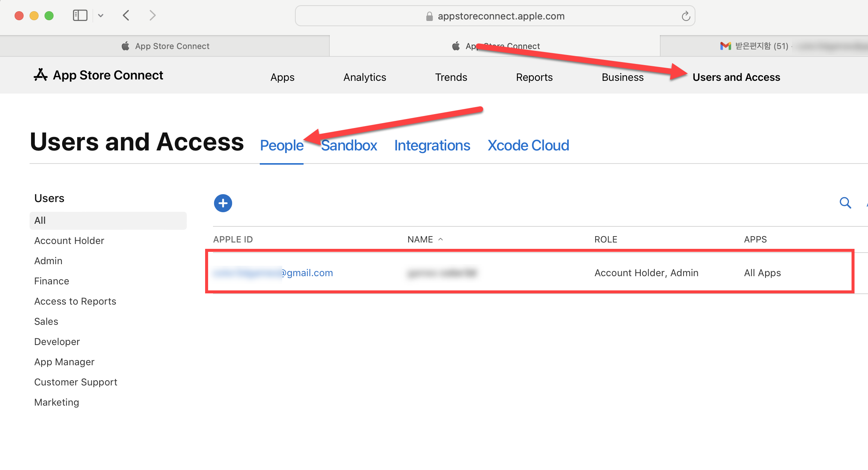
Task: Click the page reload icon in address bar
Action: point(685,16)
